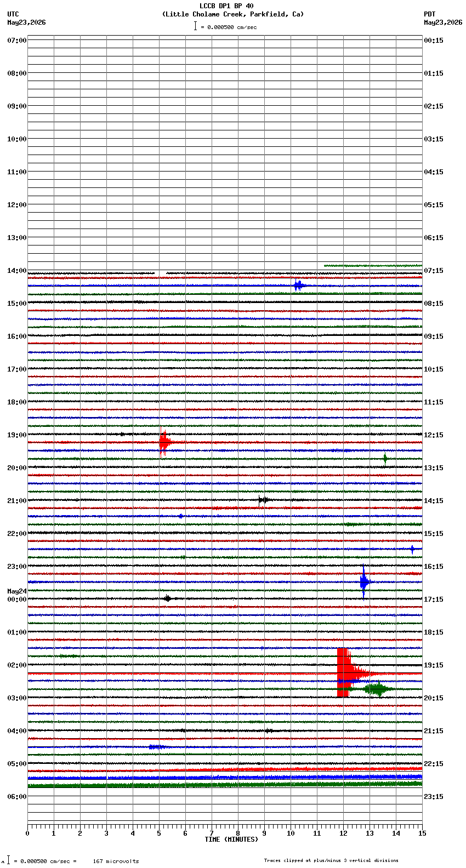
Task: Click the blue event in the 14:00 hour near minute 10
Action: point(298,285)
